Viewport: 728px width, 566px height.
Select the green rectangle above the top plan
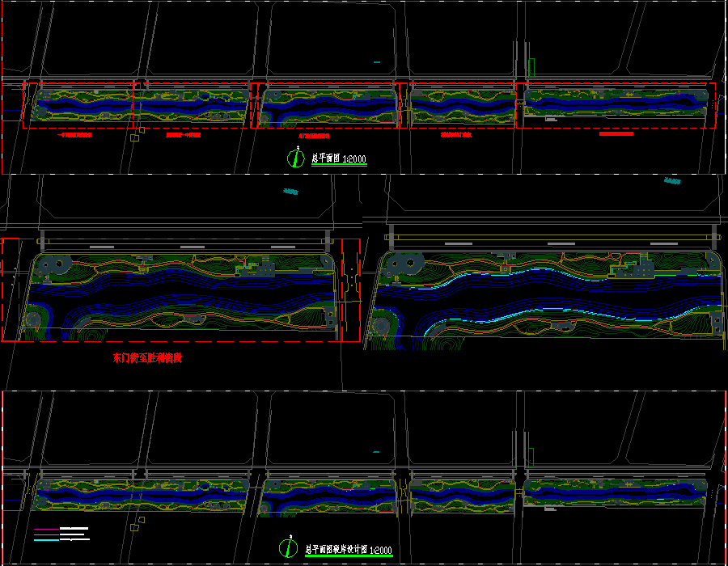pos(531,68)
